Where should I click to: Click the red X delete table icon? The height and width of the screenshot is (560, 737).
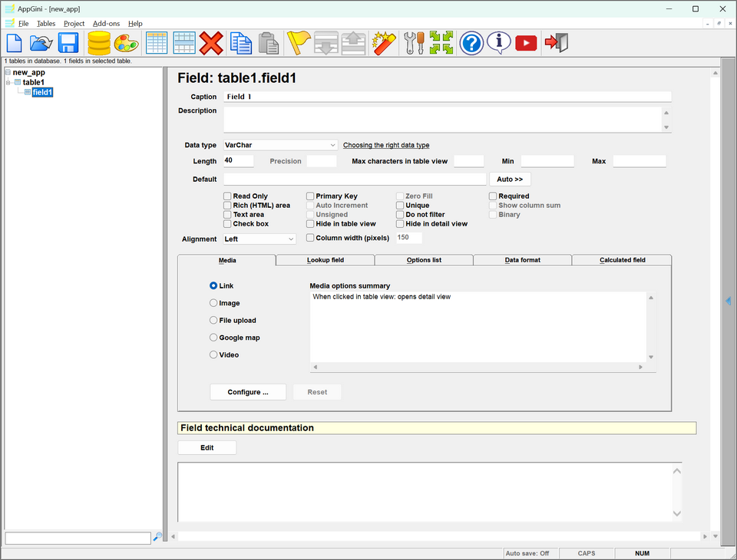pyautogui.click(x=212, y=44)
